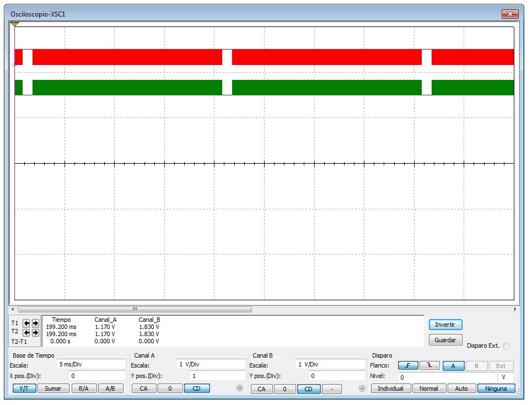Viewport: 532px width, 405px height.
Task: Switch timebase to B/A mode
Action: pyautogui.click(x=83, y=388)
